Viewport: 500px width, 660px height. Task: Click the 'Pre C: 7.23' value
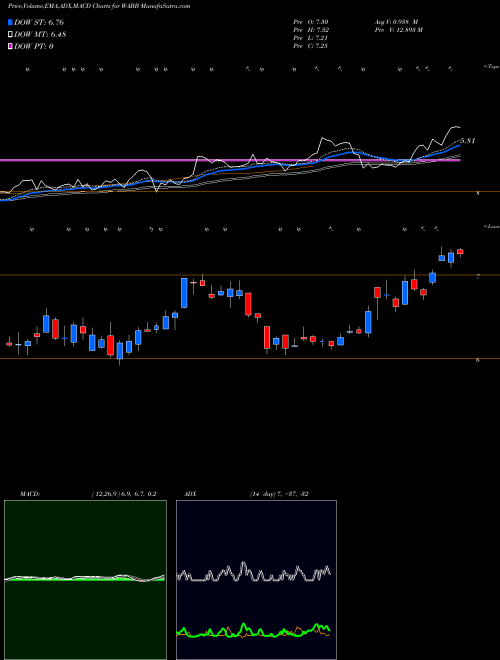tap(311, 46)
